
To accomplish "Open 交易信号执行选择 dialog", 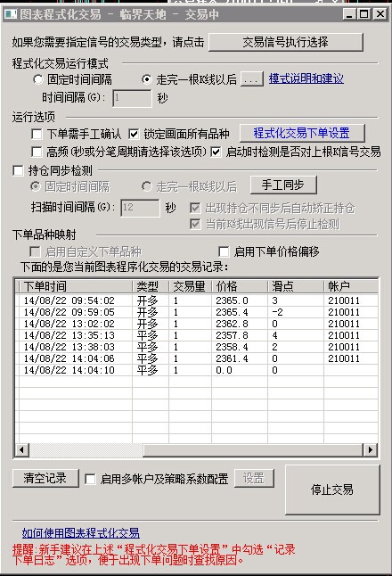I will 286,42.
